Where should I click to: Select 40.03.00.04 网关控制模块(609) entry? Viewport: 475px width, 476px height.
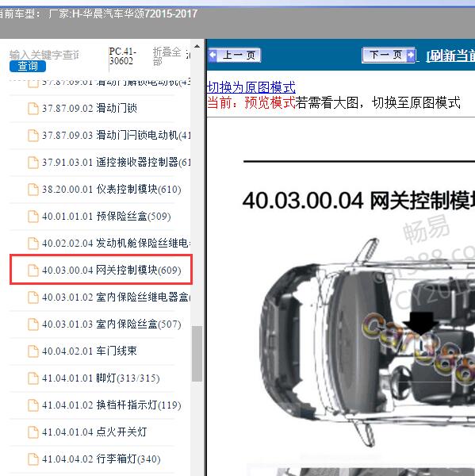tap(111, 270)
